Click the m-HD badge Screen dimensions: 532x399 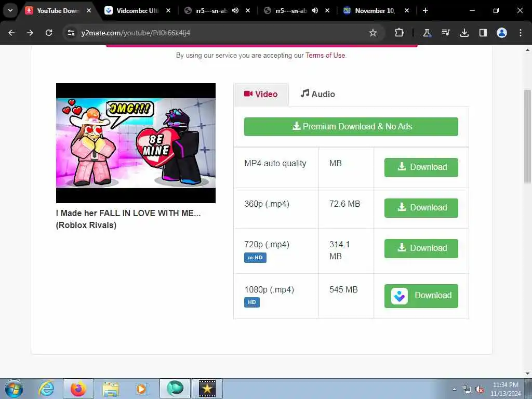(255, 258)
